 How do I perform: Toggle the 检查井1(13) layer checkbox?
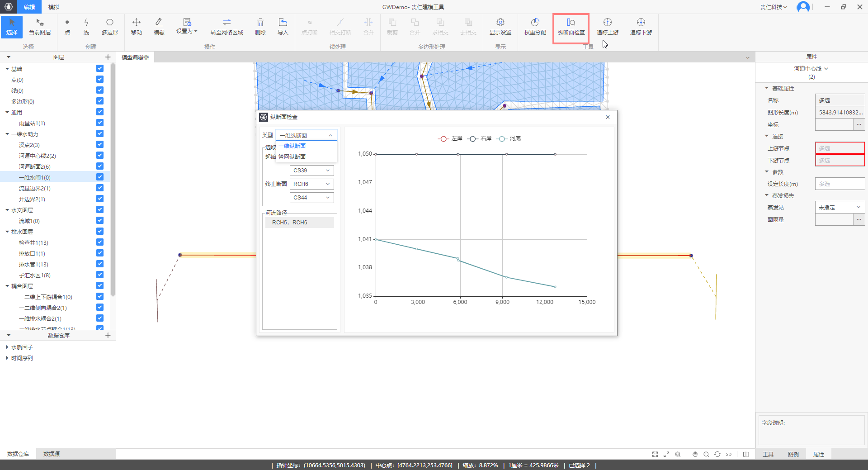pos(100,242)
